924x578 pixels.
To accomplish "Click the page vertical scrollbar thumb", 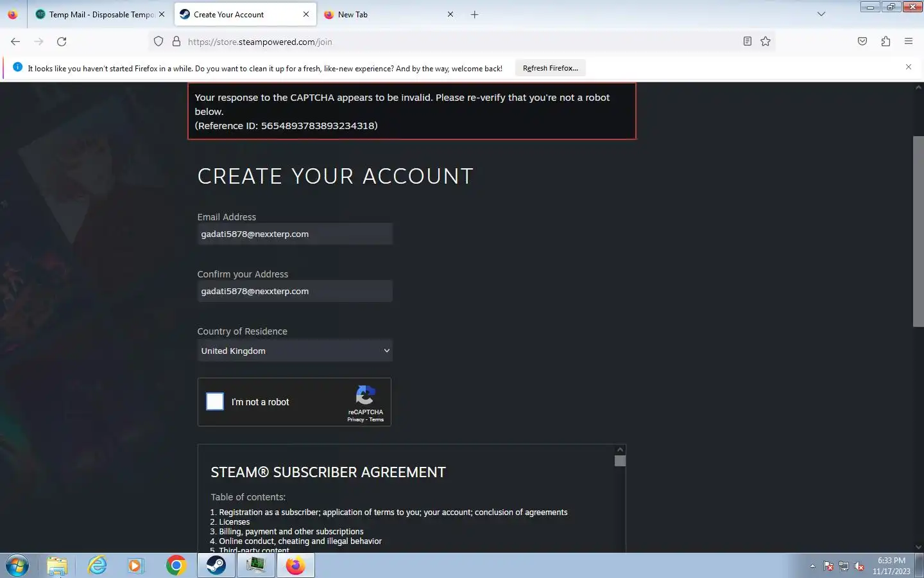I will coord(918,231).
